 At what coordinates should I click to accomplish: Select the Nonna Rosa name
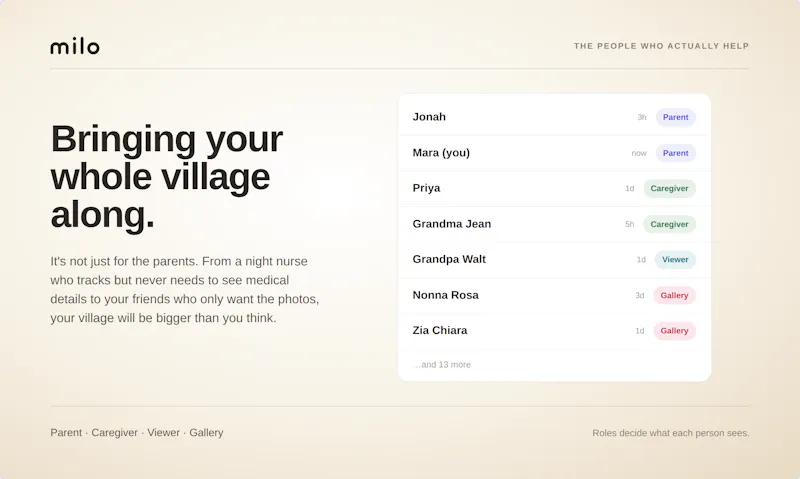(445, 295)
